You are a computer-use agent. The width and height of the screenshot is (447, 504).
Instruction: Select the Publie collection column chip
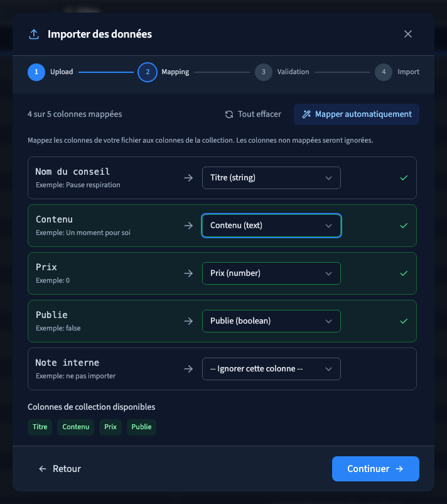[x=142, y=427]
